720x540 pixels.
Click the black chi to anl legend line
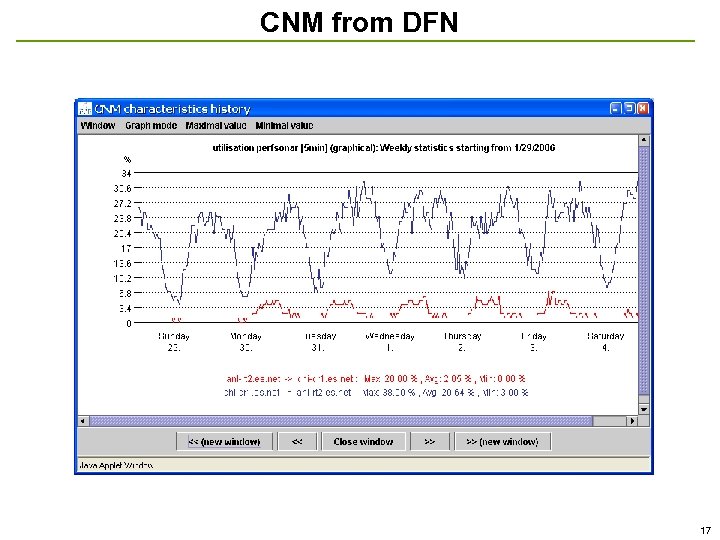(376, 393)
